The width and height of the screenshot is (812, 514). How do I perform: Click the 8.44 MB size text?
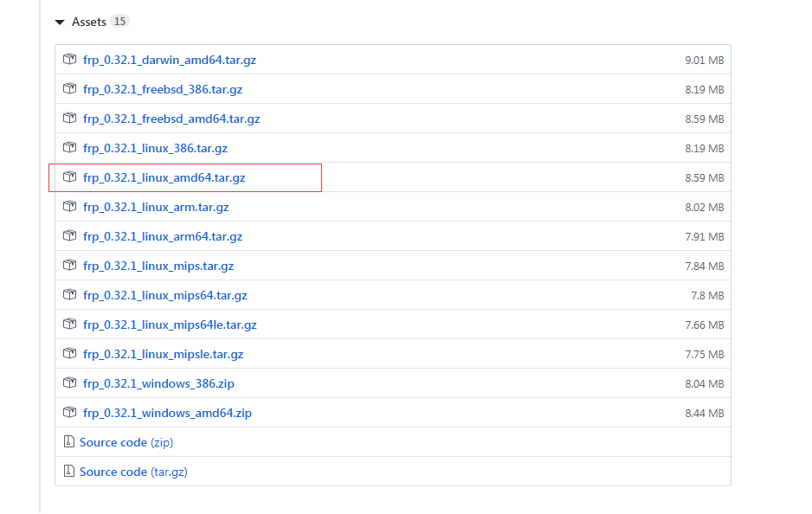click(705, 413)
